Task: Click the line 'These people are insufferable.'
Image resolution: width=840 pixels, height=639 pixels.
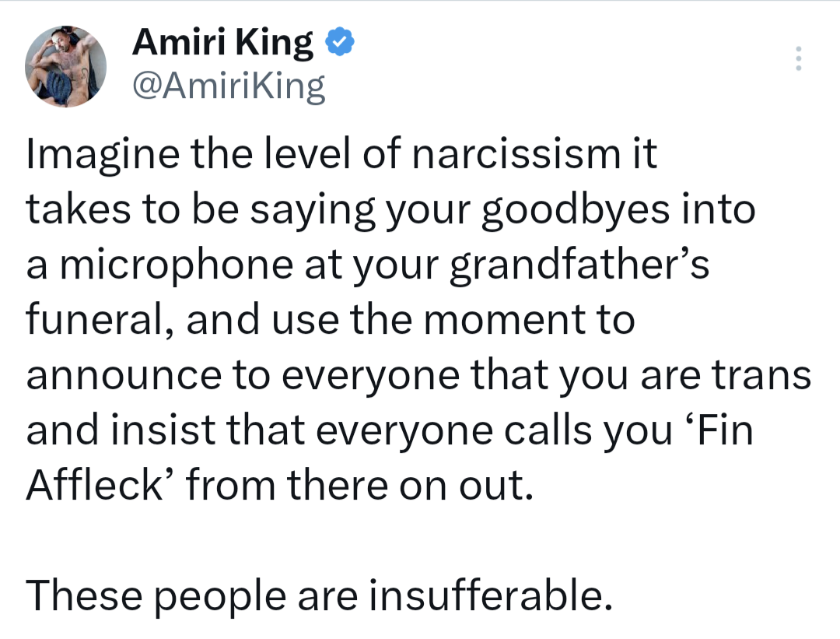Action: pos(315,597)
